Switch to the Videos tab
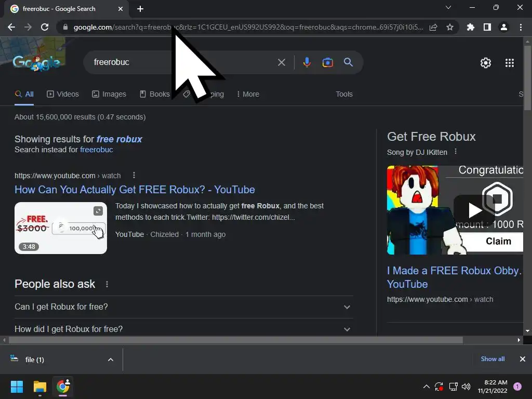The width and height of the screenshot is (532, 399). (x=63, y=95)
